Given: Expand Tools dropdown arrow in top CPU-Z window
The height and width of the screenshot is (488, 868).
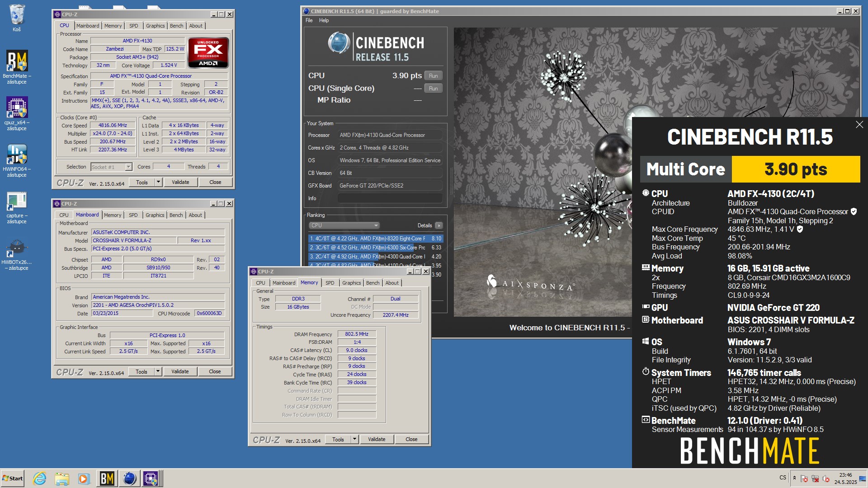Looking at the screenshot, I should point(158,182).
